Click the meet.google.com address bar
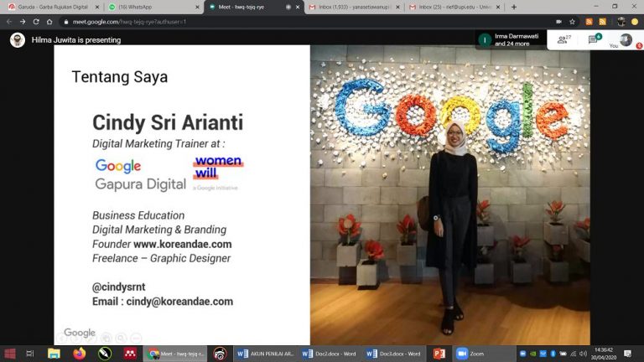Image resolution: width=644 pixels, height=362 pixels. point(304,22)
